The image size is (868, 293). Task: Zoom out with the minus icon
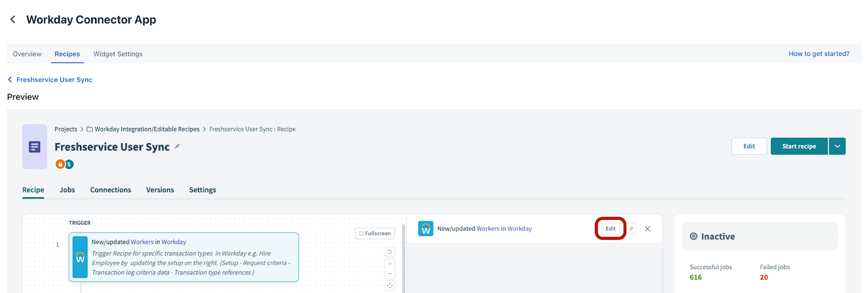(390, 274)
